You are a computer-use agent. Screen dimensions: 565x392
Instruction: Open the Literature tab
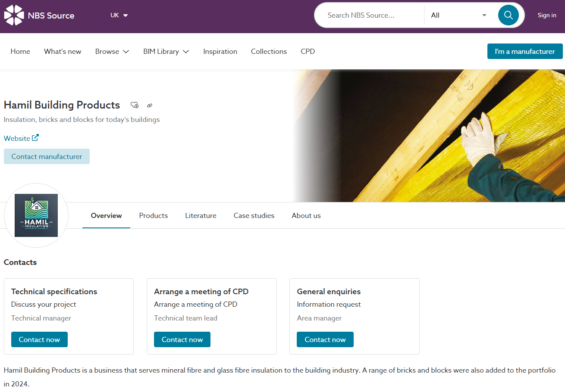click(201, 215)
